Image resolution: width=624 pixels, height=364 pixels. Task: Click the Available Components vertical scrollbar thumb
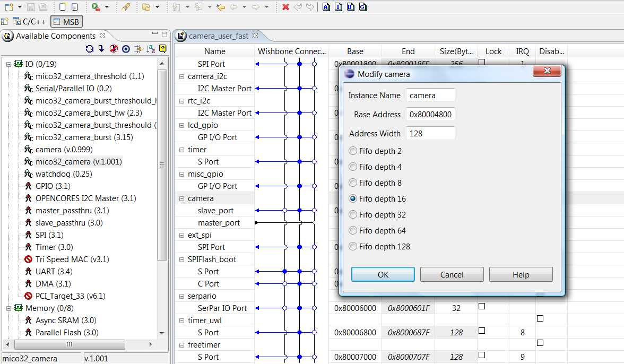161,165
